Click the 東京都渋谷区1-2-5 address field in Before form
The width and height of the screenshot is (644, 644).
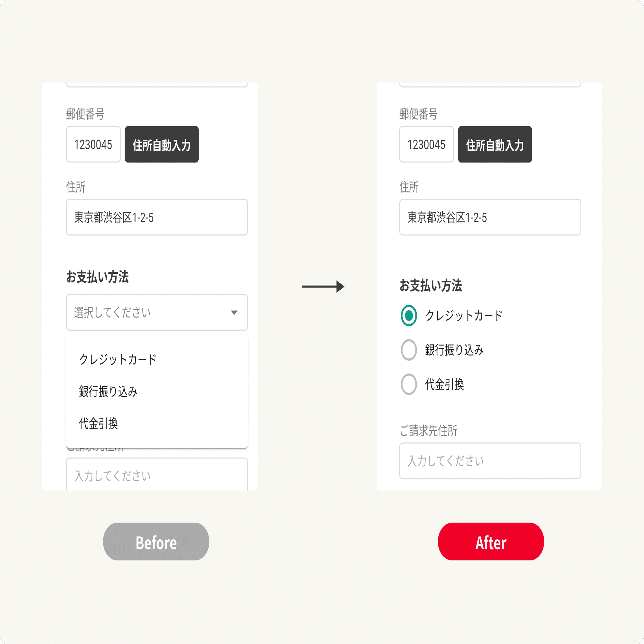click(157, 217)
